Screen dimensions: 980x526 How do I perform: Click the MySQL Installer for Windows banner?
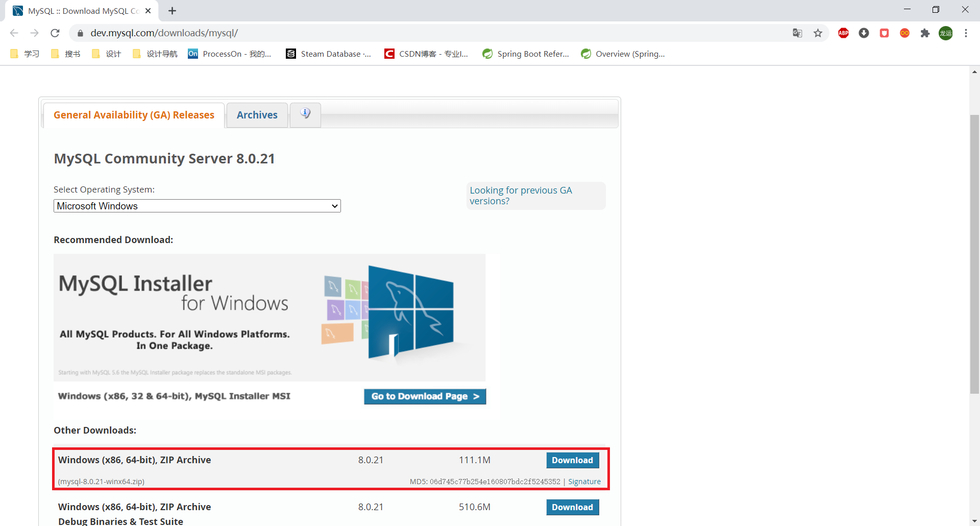[269, 317]
